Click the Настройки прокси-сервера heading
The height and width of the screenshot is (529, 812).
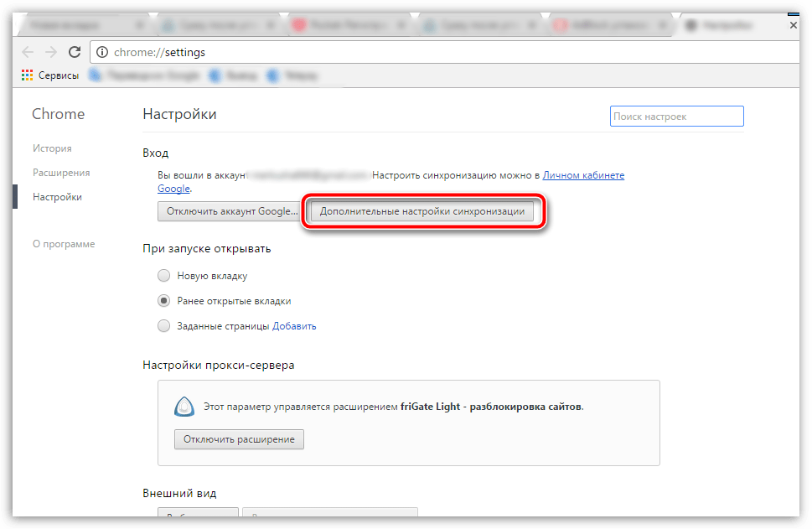tap(219, 366)
